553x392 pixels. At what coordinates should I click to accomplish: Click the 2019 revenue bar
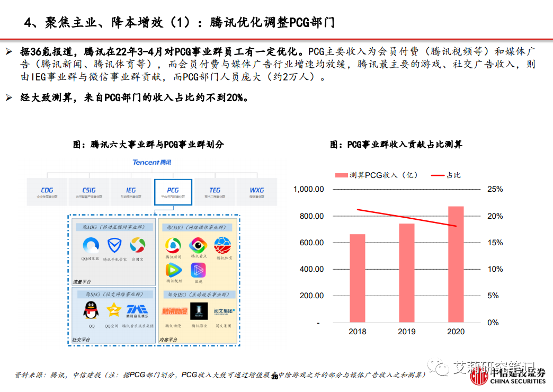pyautogui.click(x=407, y=273)
